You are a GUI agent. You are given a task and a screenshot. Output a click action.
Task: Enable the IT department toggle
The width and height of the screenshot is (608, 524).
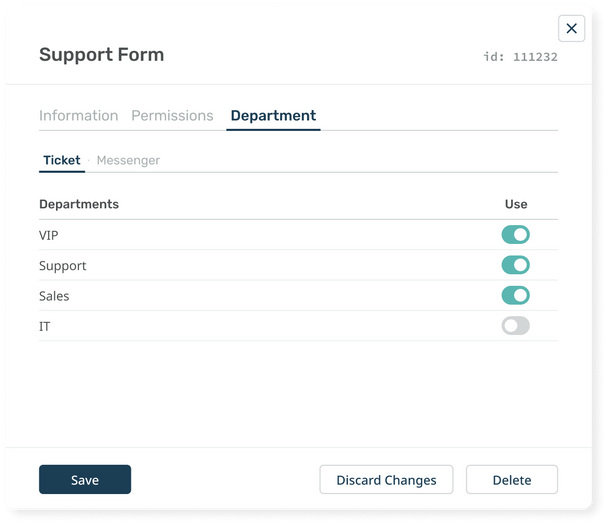[515, 326]
